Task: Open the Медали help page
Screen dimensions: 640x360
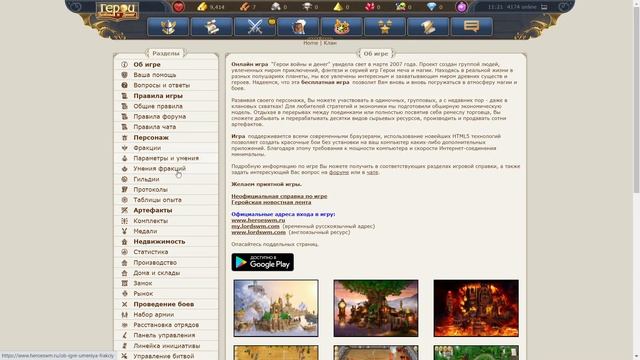Action: [145, 231]
